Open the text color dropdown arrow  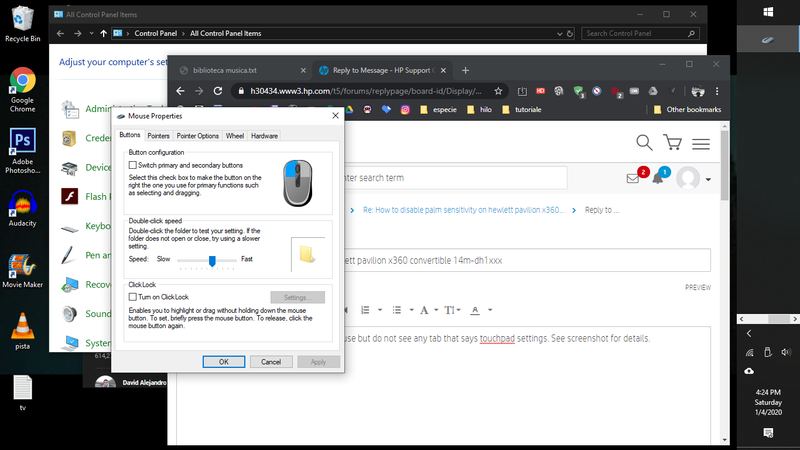click(x=490, y=310)
